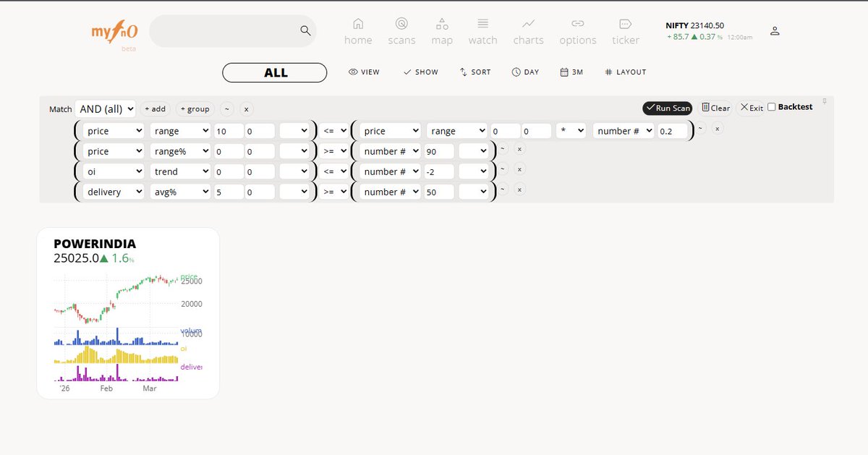868x455 pixels.
Task: Remove the oi trend condition row
Action: pyautogui.click(x=519, y=169)
